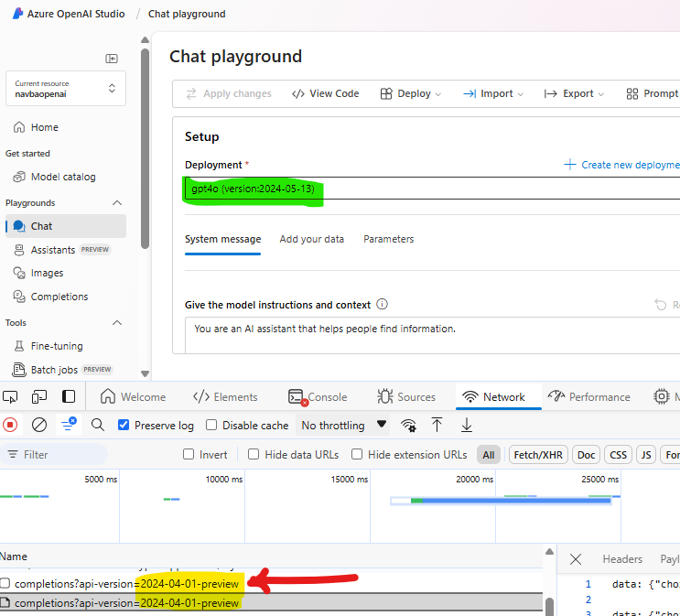Close the request details pane
680x616 pixels.
click(x=576, y=559)
